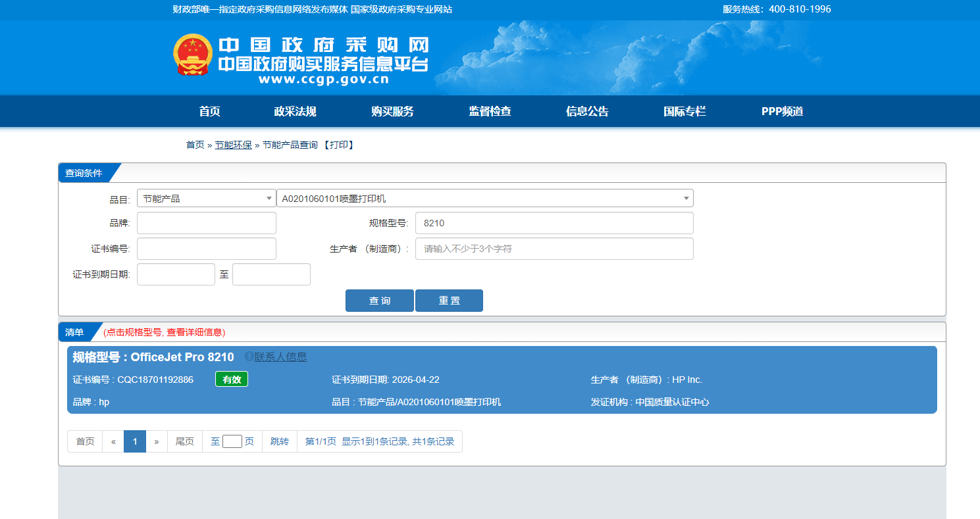Open the OfficeJet Pro 8210 model details
The width and height of the screenshot is (980, 519).
tap(153, 357)
